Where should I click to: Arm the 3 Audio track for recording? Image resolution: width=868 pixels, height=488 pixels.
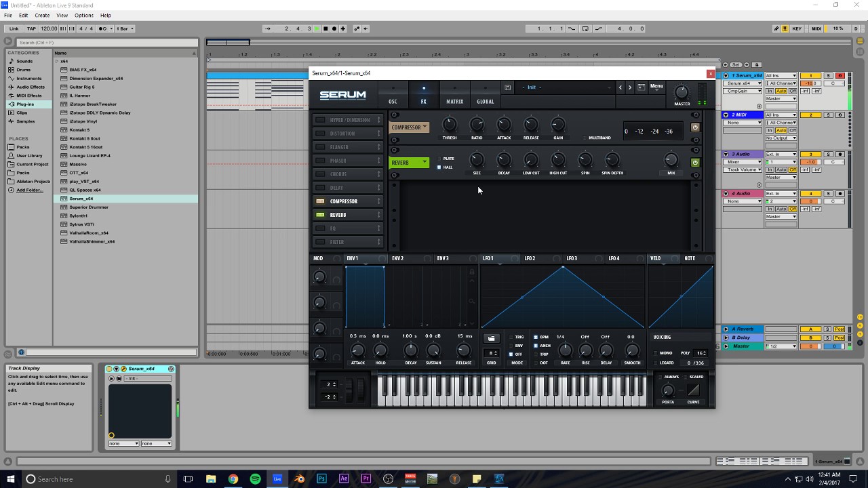[x=840, y=154]
